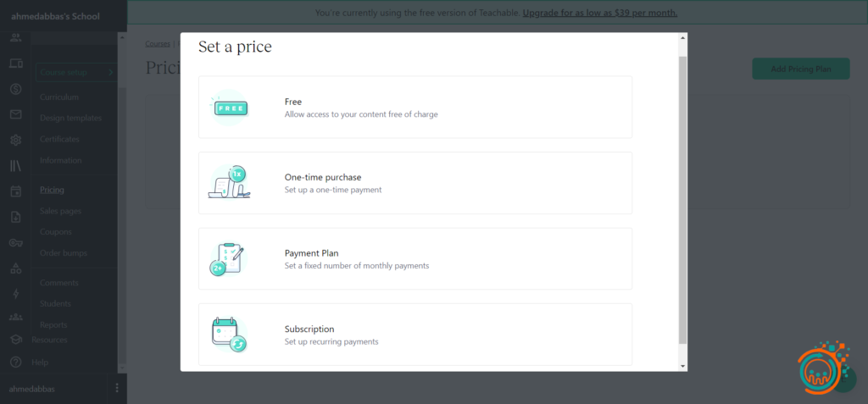The image size is (868, 404).
Task: Click the One-time purchase receipt icon
Action: click(229, 183)
